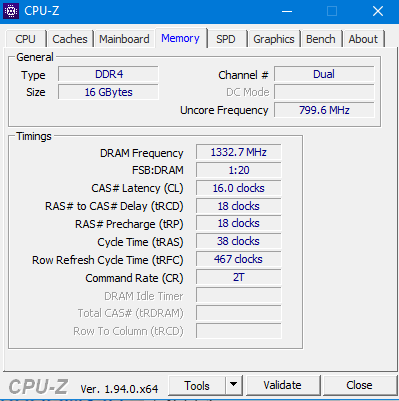Image resolution: width=399 pixels, height=401 pixels.
Task: Click the Ver. 1.94.0.x64 version text
Action: click(x=119, y=389)
